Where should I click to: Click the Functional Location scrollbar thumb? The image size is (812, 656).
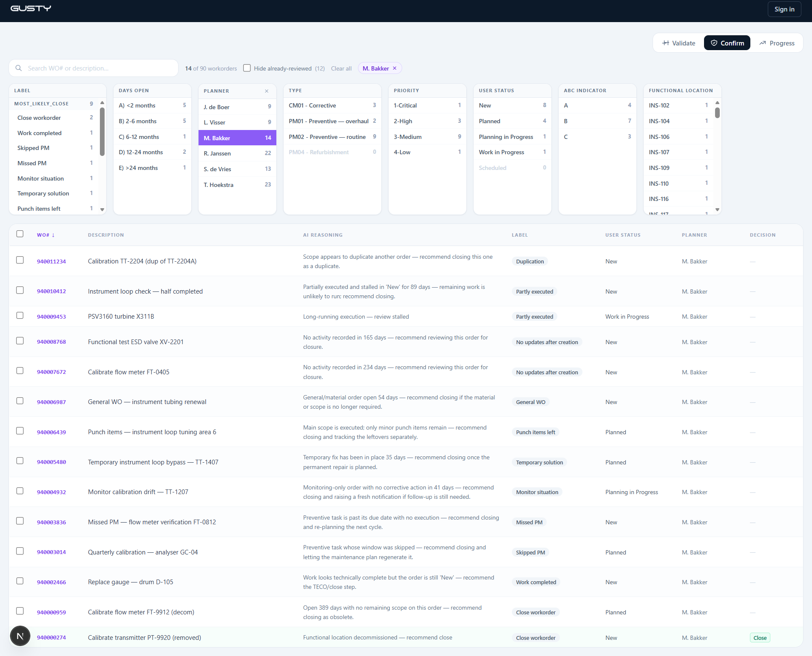coord(717,113)
